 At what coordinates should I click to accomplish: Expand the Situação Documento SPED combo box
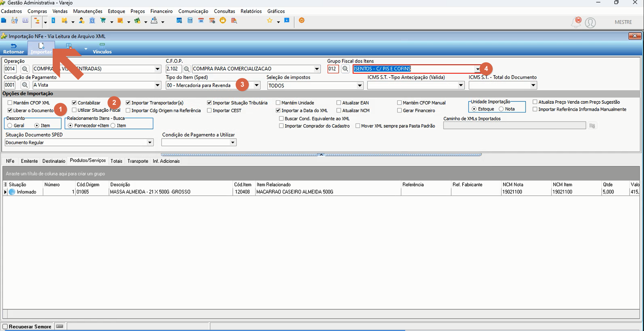150,143
